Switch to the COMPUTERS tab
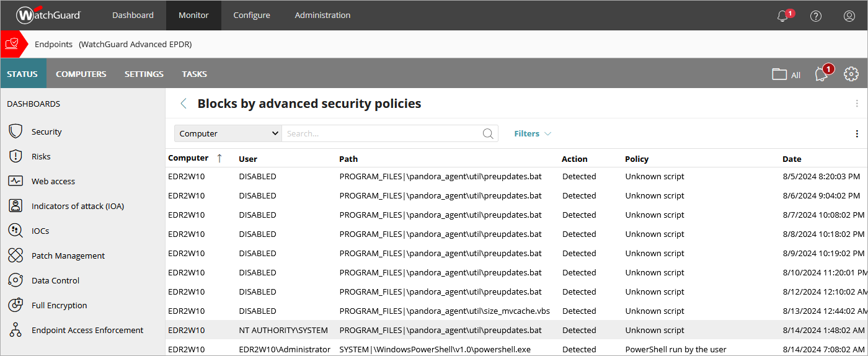Viewport: 868px width, 356px height. (81, 74)
